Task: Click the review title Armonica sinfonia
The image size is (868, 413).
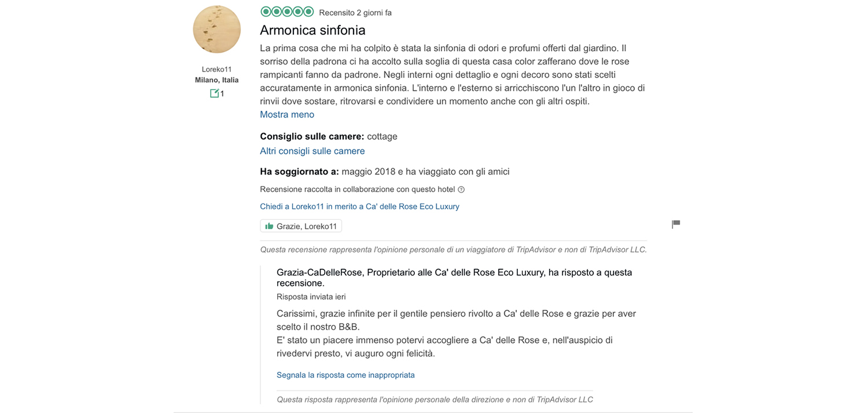Action: [312, 30]
